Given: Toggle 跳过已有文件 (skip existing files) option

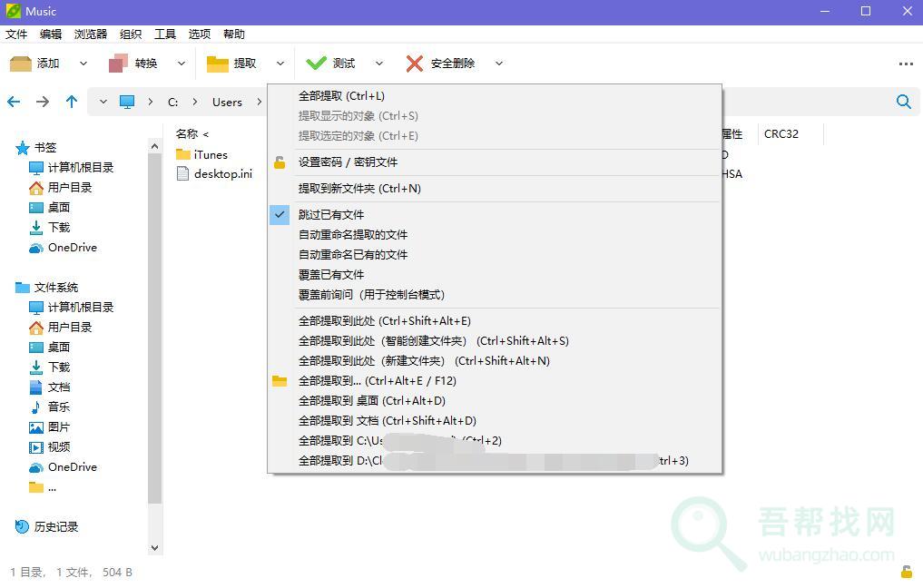Looking at the screenshot, I should (x=331, y=215).
